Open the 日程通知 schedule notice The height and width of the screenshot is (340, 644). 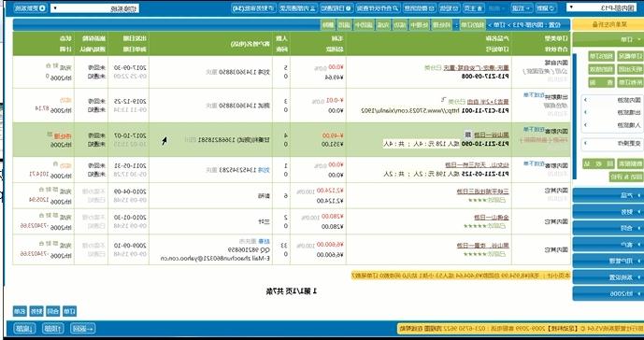point(336,7)
